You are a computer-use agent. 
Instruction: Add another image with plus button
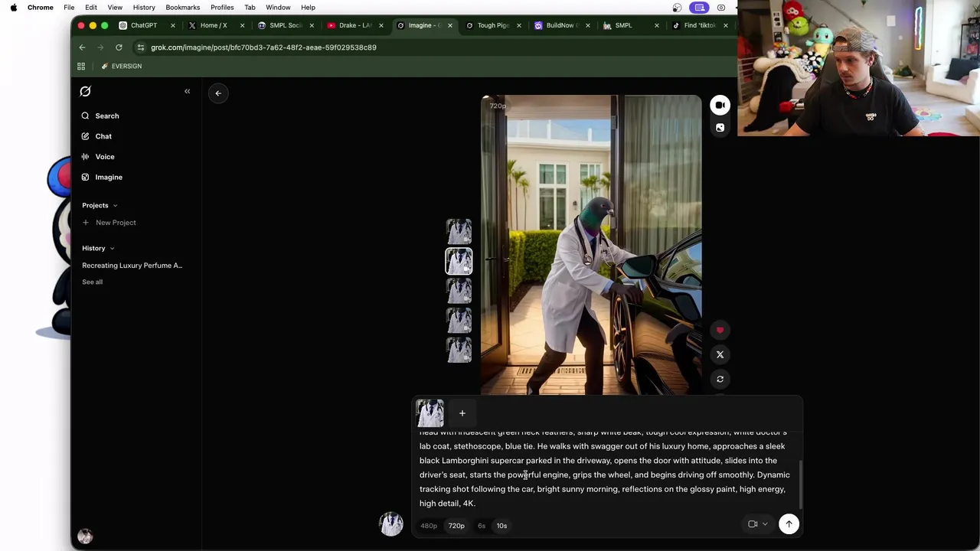pyautogui.click(x=462, y=413)
